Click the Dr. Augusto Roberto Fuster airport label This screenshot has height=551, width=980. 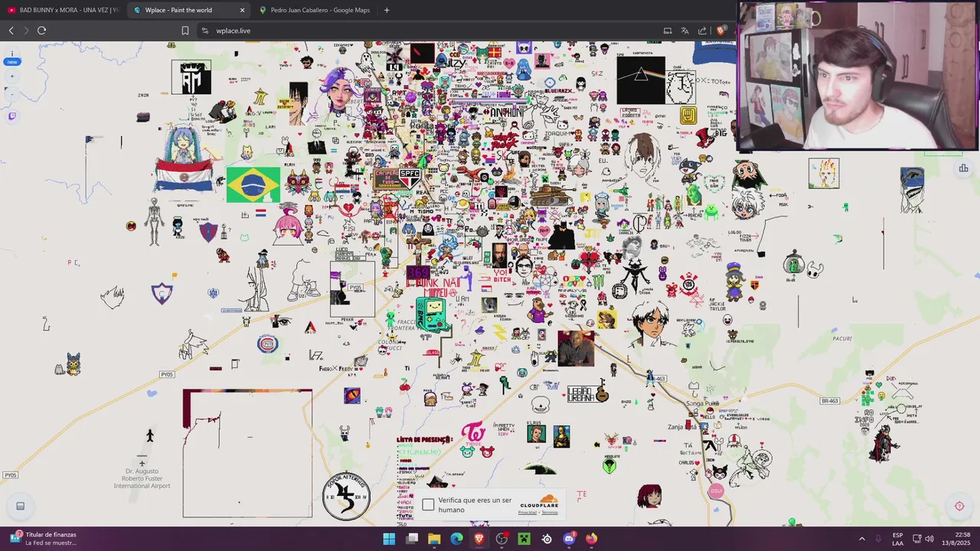coord(142,478)
